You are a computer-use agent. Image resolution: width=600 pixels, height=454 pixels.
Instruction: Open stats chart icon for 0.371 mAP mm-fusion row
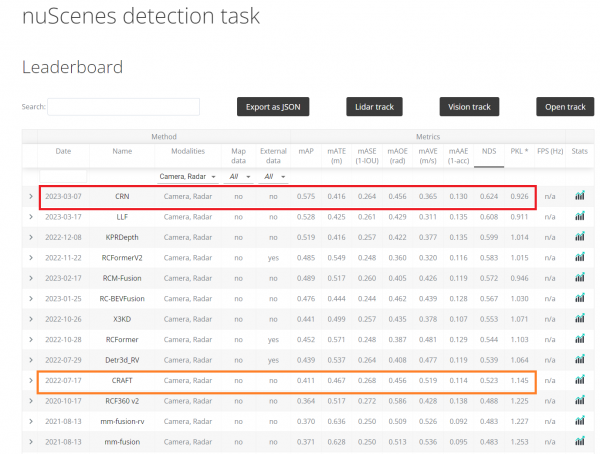click(580, 441)
